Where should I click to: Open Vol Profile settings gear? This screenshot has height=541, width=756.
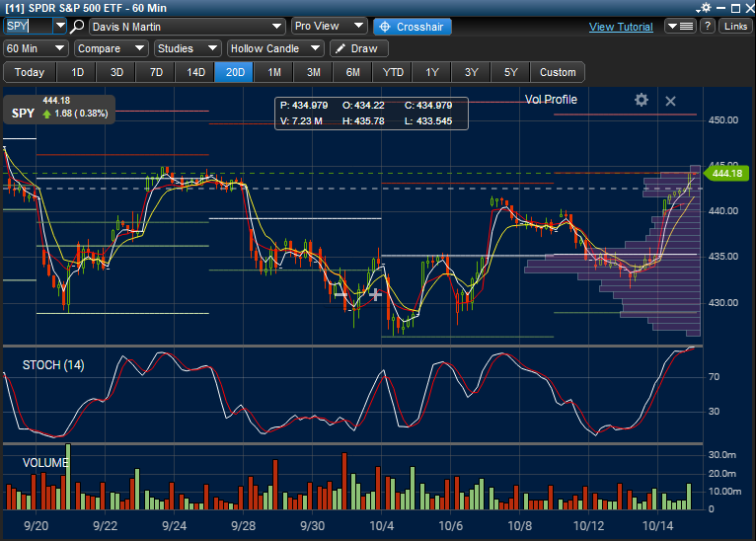point(642,100)
